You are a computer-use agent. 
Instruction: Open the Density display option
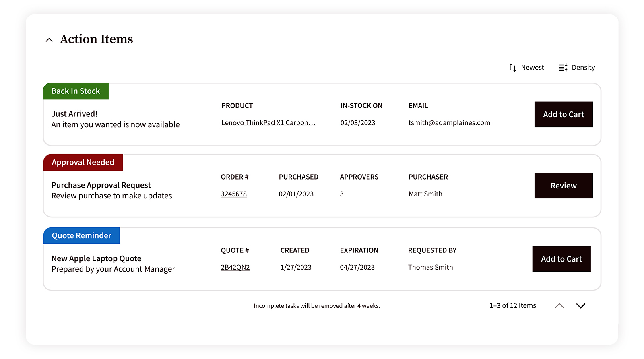(x=583, y=68)
